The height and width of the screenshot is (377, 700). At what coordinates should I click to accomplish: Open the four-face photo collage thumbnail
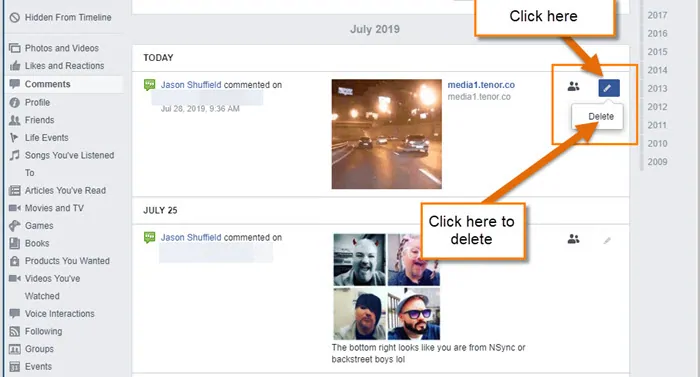tap(387, 287)
